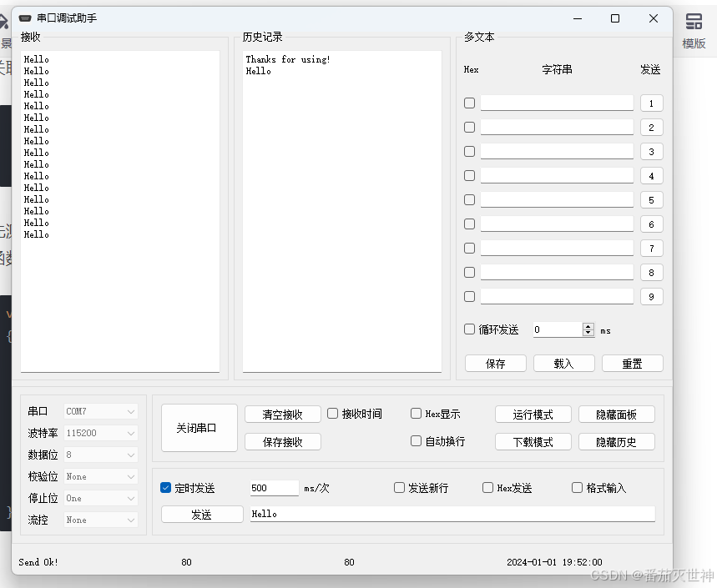
Task: Toggle the Hex显示 checkbox
Action: (417, 414)
